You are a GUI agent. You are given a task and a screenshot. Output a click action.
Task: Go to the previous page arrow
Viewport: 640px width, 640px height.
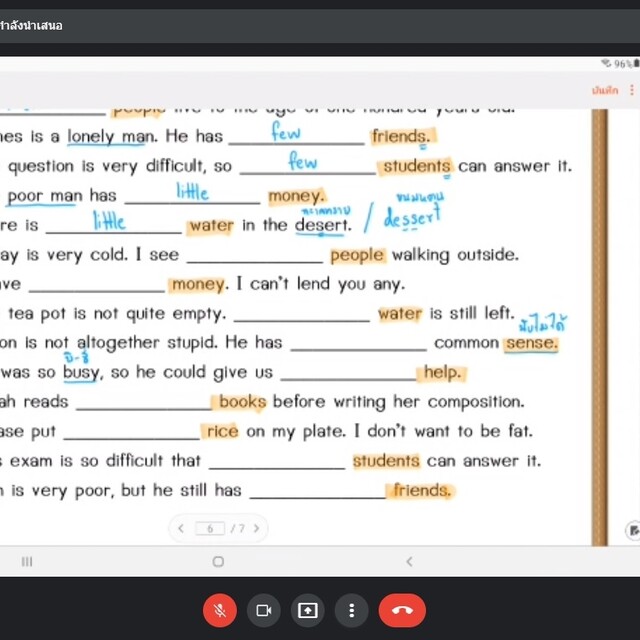tap(181, 528)
